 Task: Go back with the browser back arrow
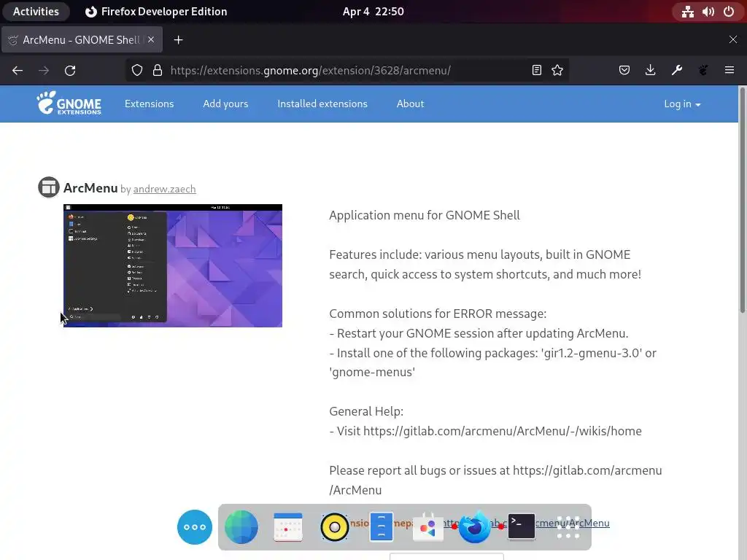pyautogui.click(x=18, y=71)
